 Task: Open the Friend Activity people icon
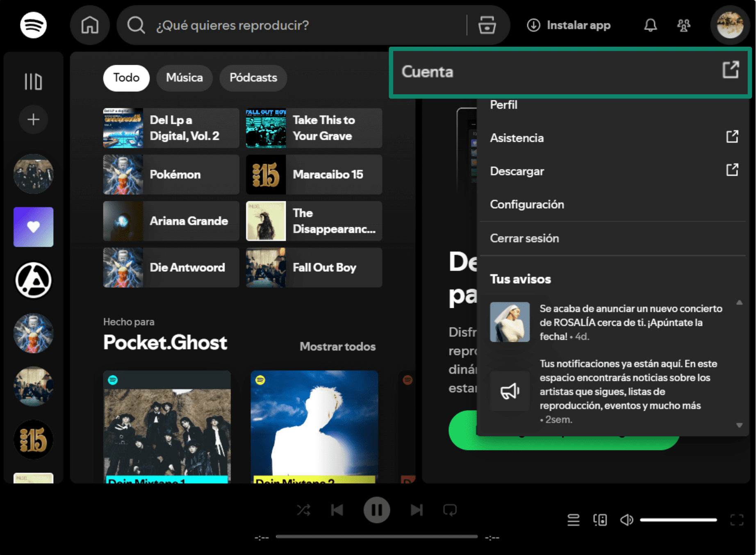683,25
